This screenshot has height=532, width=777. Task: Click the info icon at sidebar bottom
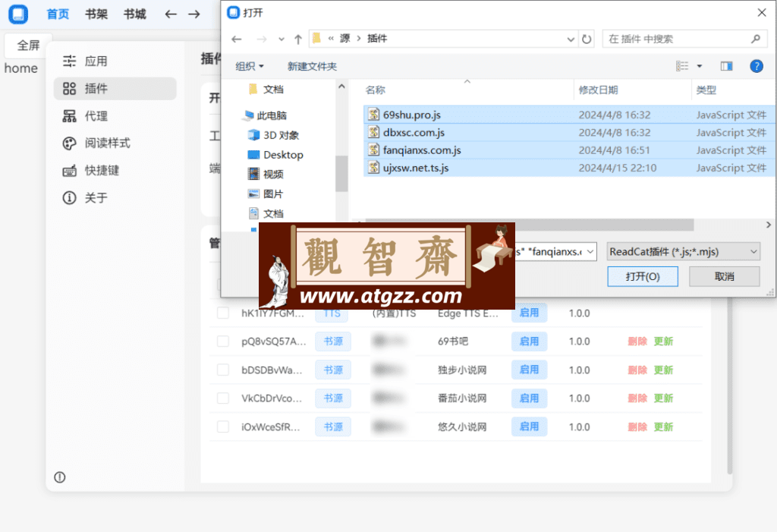[x=59, y=477]
